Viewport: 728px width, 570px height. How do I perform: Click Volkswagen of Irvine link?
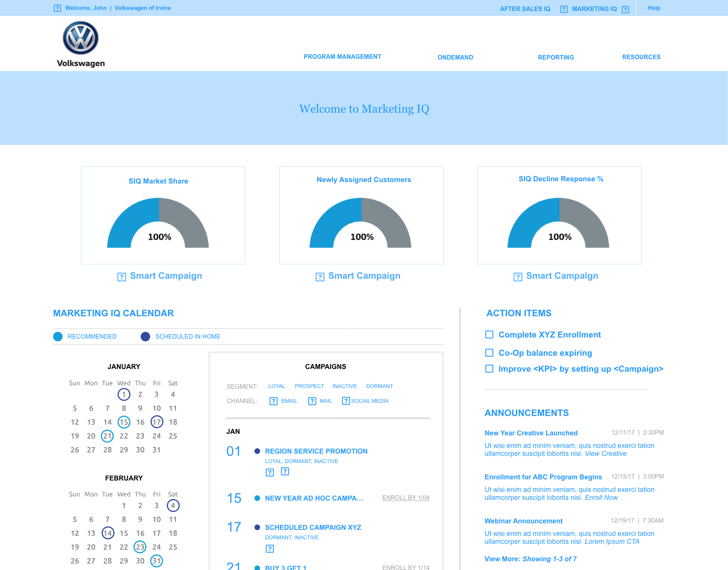(143, 8)
